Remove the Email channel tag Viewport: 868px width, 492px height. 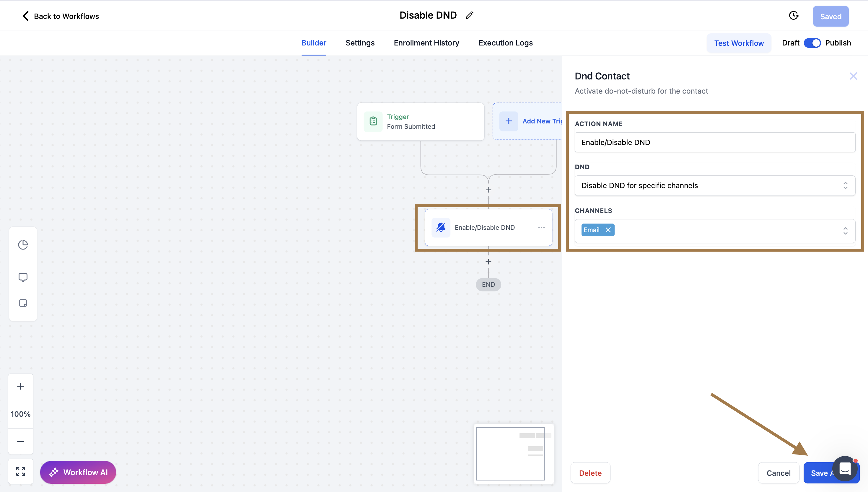pyautogui.click(x=608, y=230)
